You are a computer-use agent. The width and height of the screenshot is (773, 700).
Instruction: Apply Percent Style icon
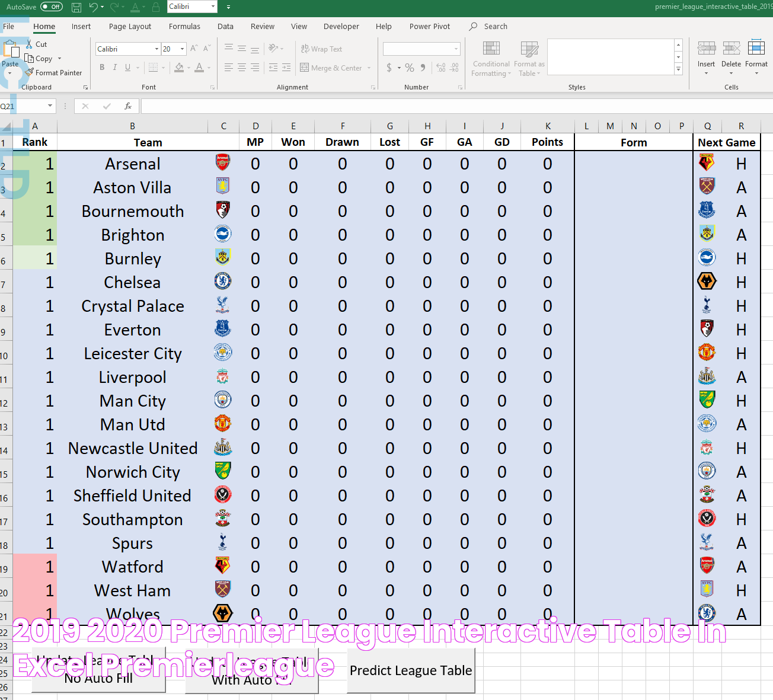[410, 68]
